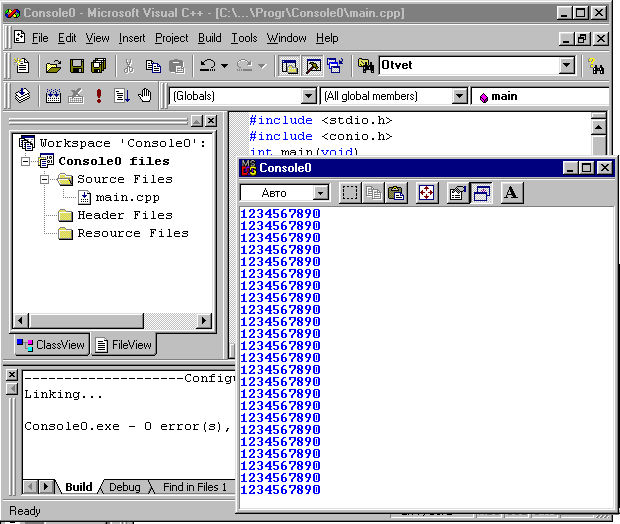Switch to the ClassView tab
Image resolution: width=620 pixels, height=524 pixels.
coord(51,345)
